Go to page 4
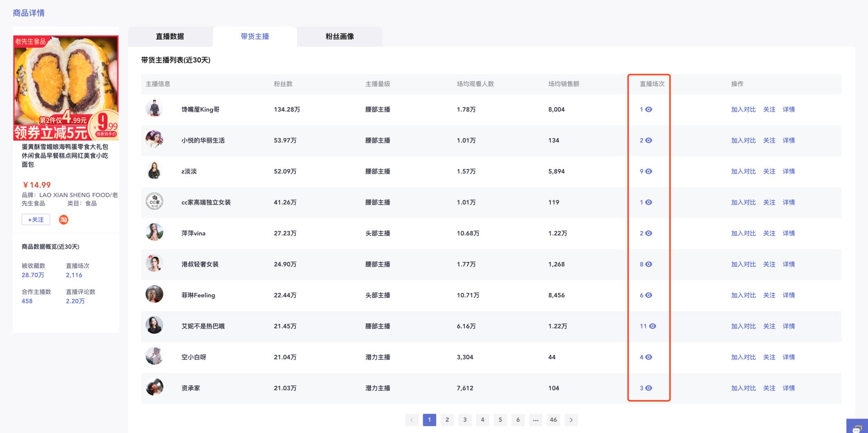This screenshot has width=868, height=433. (x=482, y=420)
